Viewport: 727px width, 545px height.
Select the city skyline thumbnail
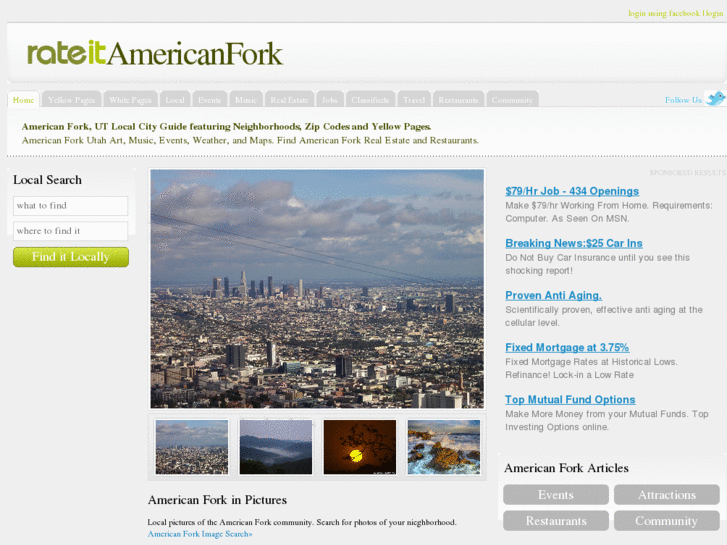192,447
